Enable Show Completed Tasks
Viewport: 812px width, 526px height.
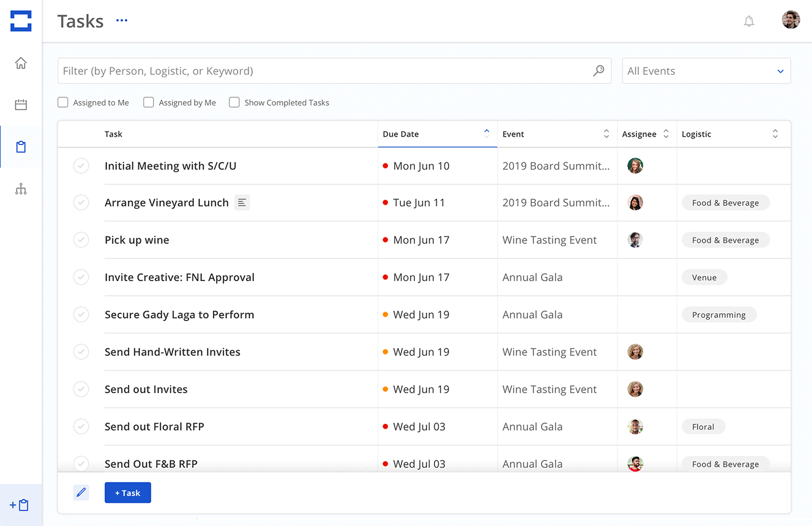pos(234,102)
